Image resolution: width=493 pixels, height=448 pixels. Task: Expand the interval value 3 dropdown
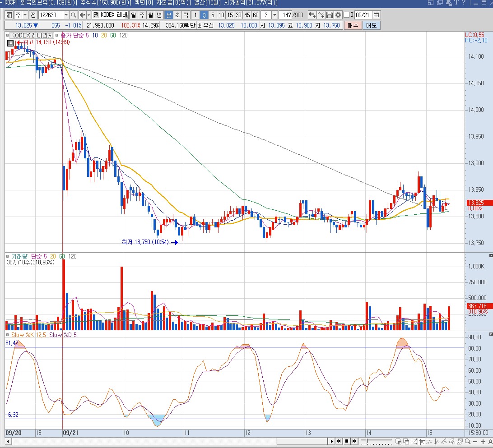click(x=274, y=15)
